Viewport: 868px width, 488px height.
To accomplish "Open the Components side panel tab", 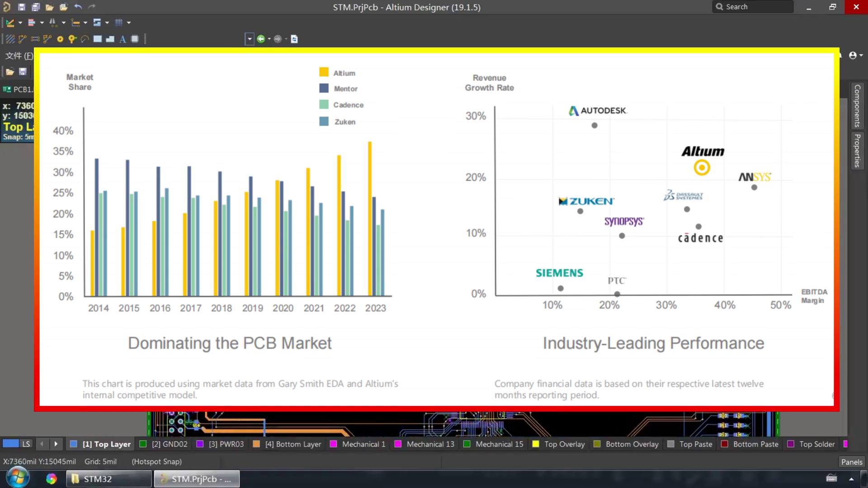I will coord(857,106).
